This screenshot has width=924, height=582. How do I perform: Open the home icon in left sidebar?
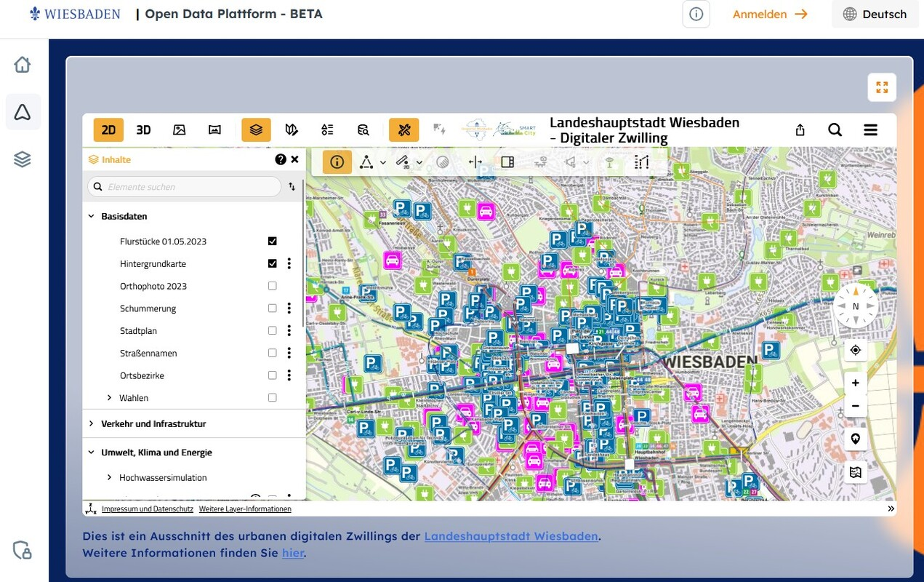[x=23, y=65]
